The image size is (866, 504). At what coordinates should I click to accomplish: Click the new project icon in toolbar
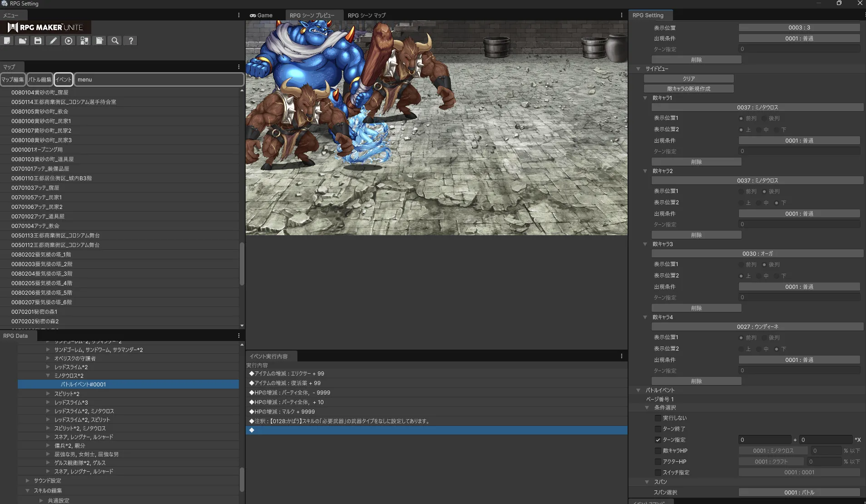point(7,41)
